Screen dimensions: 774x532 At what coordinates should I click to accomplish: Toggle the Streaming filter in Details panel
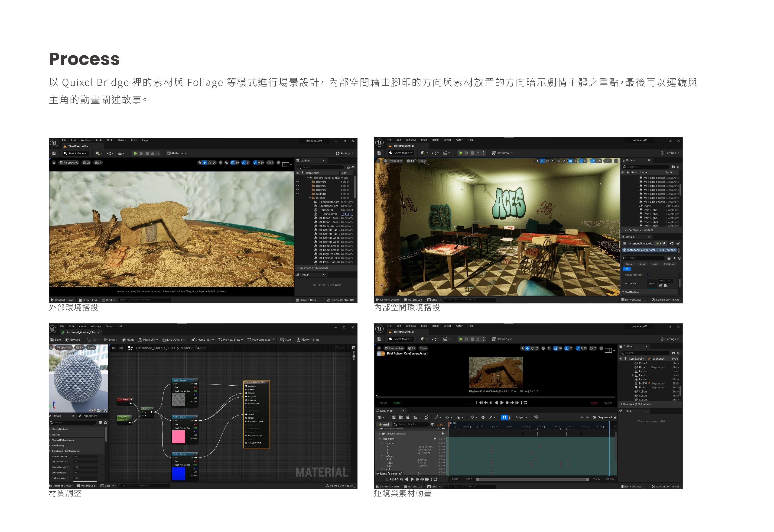click(x=669, y=264)
